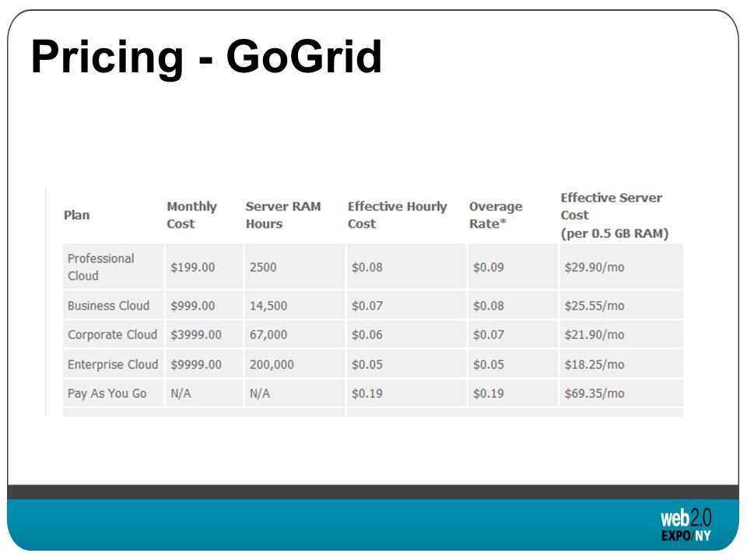Click Enterprise Cloud hourly cost '$0.05'
Viewport: 747px width, 560px height.
406,364
